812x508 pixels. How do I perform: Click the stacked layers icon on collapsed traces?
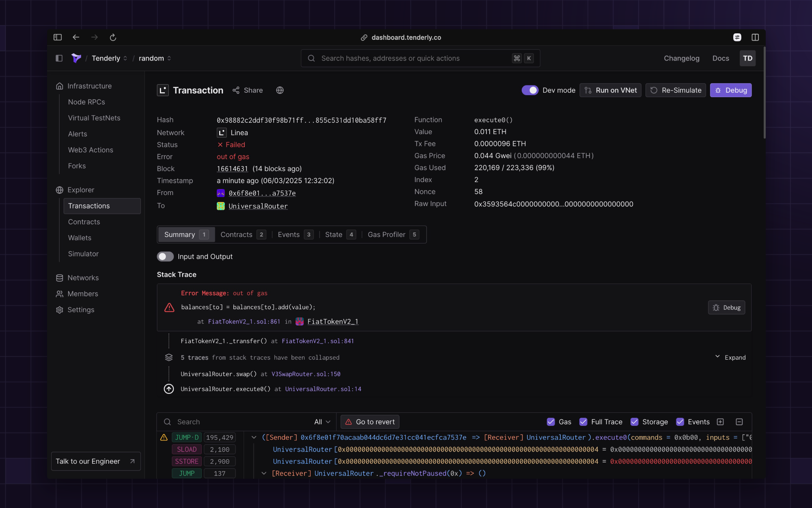coord(169,357)
